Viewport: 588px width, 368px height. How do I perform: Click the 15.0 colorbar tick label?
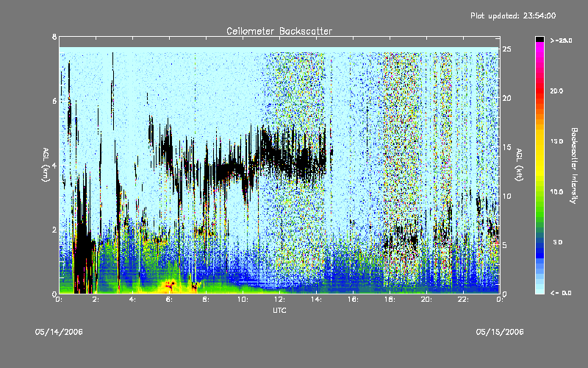[x=556, y=141]
